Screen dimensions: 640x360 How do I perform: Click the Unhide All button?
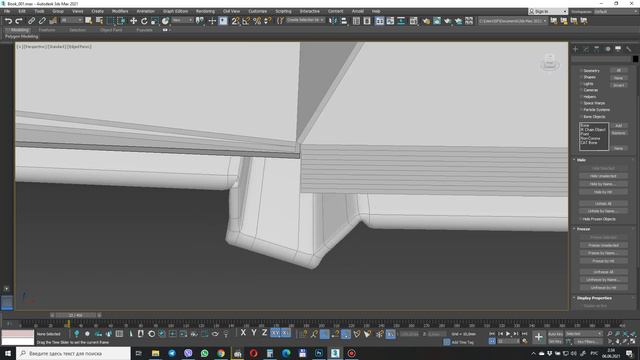pyautogui.click(x=603, y=203)
